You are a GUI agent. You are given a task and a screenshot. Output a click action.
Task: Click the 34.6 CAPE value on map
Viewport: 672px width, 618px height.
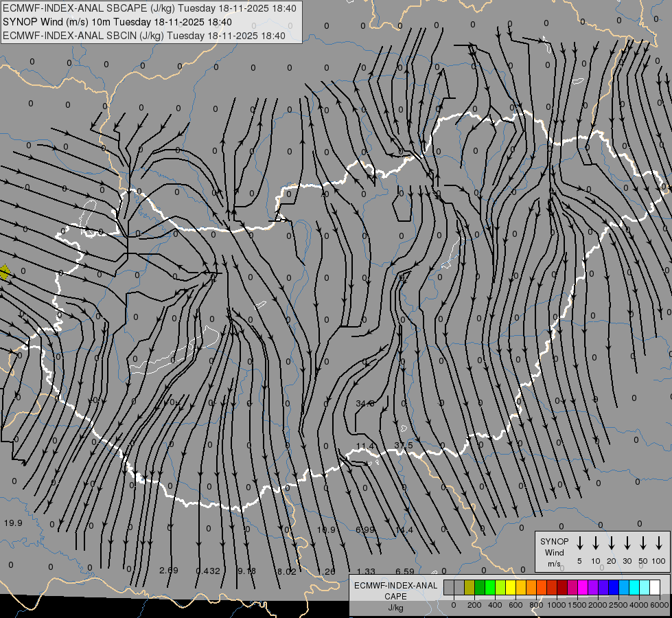365,404
